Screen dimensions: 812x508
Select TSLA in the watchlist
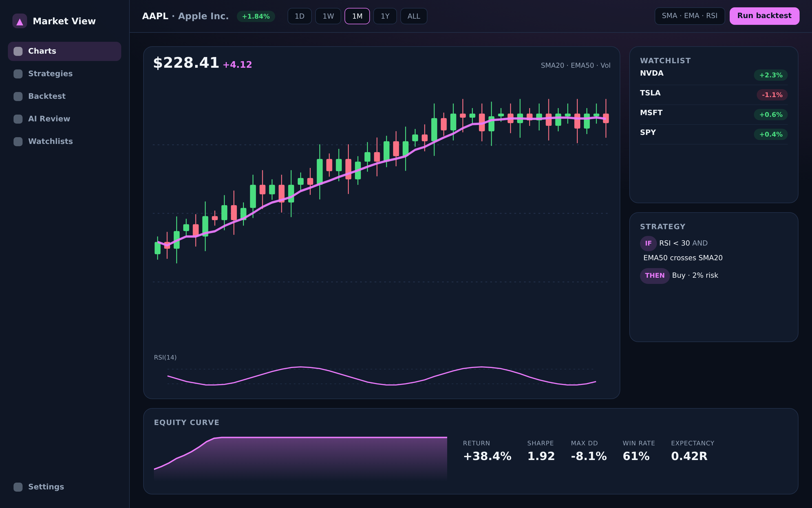tap(714, 95)
